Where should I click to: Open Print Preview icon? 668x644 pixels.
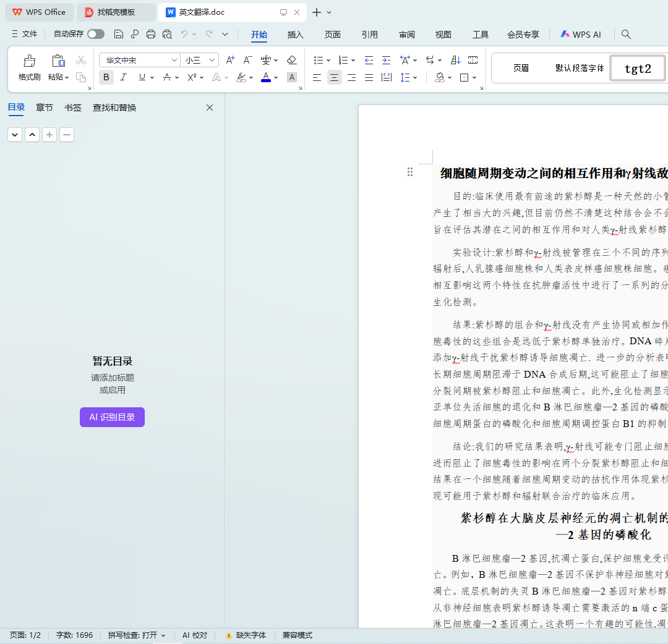click(167, 35)
